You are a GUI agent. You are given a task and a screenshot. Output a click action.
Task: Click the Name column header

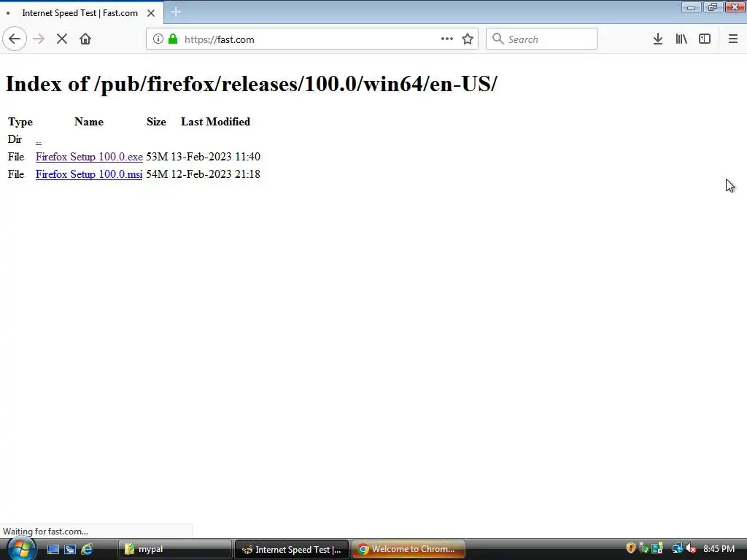point(89,122)
